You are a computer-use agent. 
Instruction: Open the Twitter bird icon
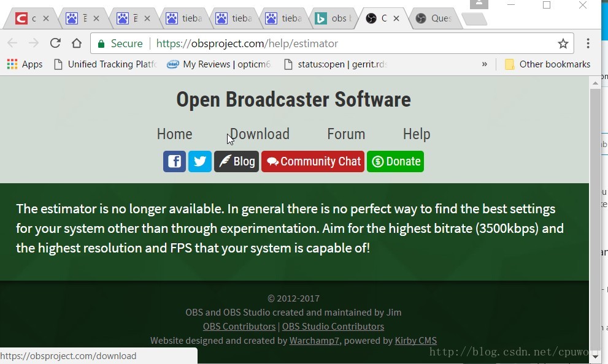click(199, 161)
